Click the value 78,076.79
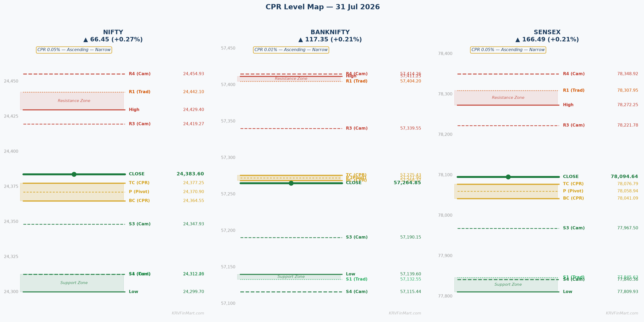The width and height of the screenshot is (644, 322). (628, 184)
